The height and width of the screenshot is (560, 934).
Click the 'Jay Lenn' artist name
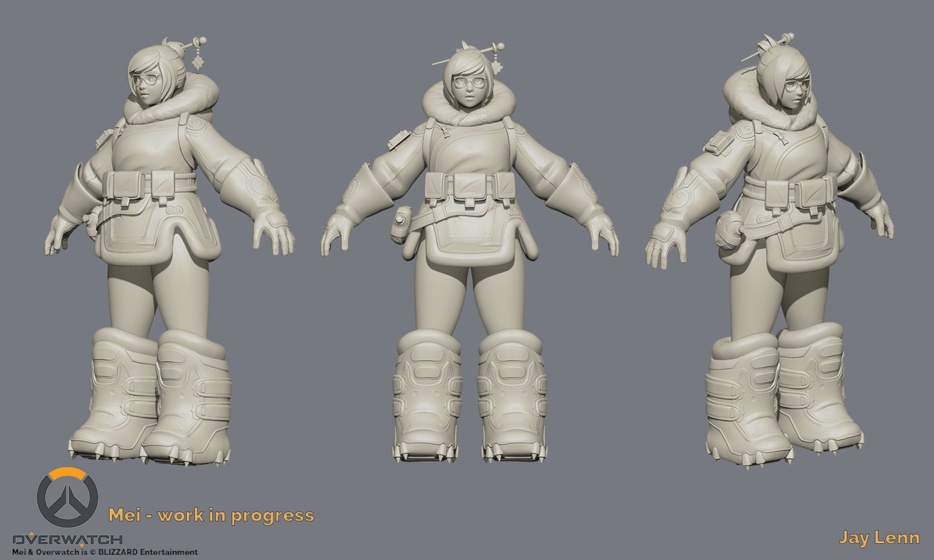coord(879,538)
